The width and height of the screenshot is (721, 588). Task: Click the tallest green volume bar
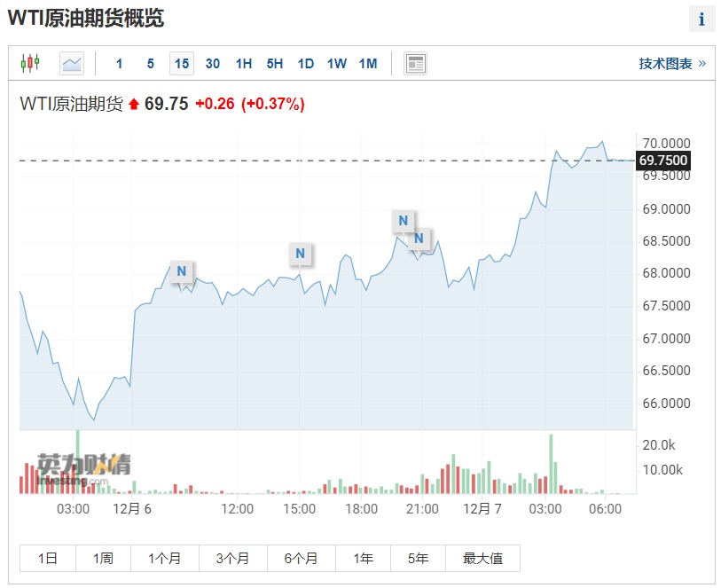coord(551,462)
